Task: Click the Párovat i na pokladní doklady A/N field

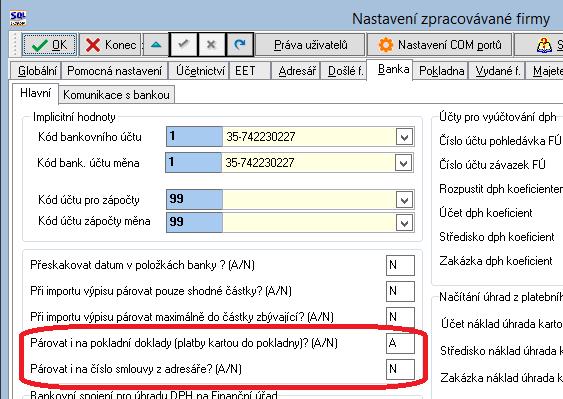Action: (400, 343)
